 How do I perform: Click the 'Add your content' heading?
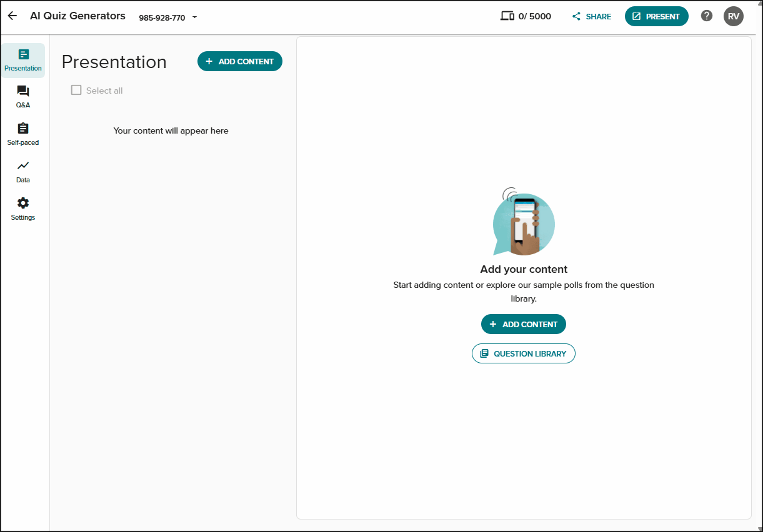[x=524, y=270]
